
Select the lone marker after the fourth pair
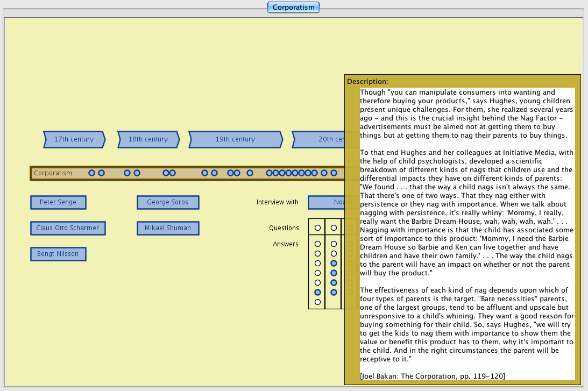(x=250, y=173)
